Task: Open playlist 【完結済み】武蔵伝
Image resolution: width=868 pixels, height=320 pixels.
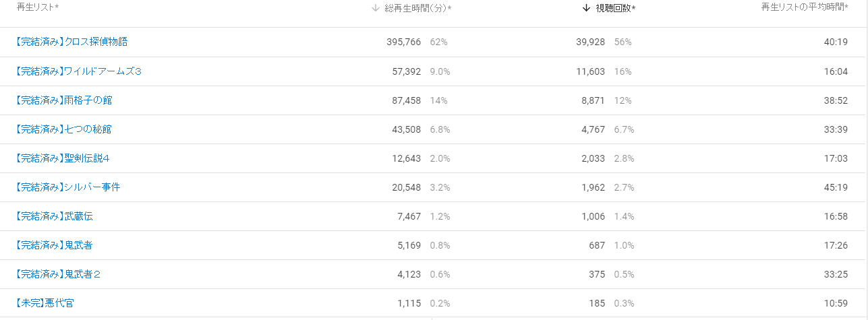Action: (53, 216)
